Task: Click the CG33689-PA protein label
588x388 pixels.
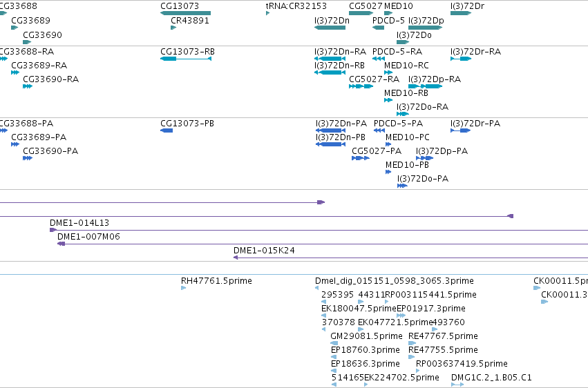Action: point(39,137)
